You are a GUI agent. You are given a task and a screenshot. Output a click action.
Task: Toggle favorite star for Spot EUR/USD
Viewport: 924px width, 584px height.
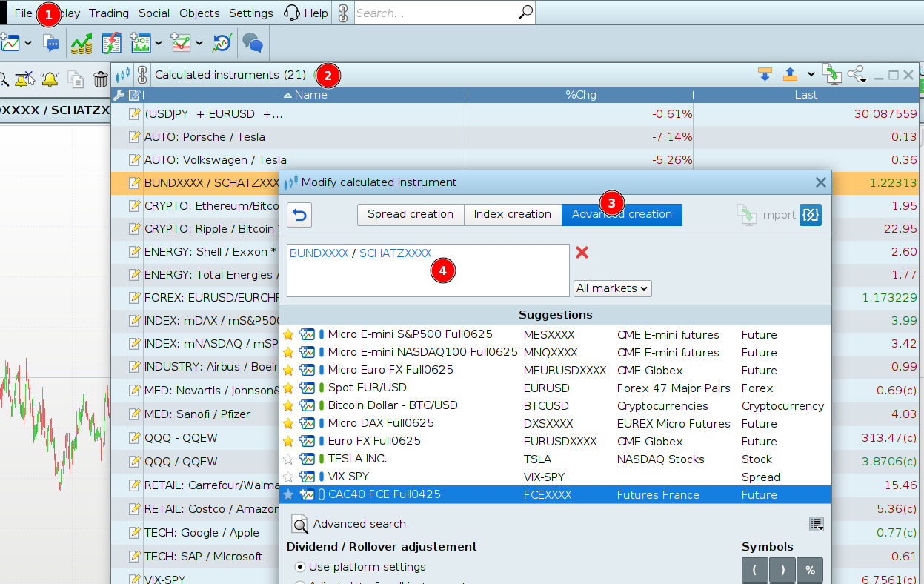pos(288,388)
